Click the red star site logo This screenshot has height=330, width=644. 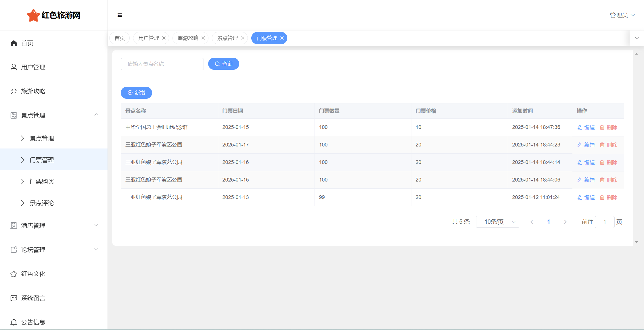pyautogui.click(x=33, y=15)
